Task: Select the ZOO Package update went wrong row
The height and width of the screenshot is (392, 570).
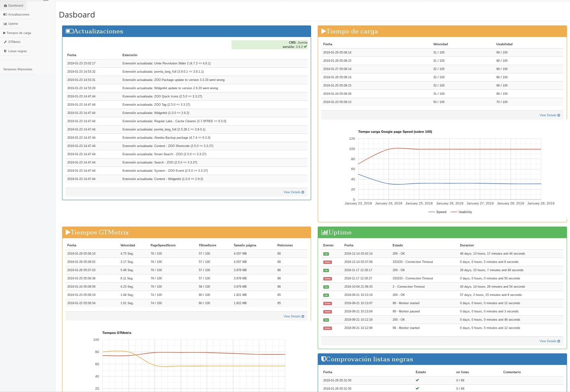Action: [x=187, y=80]
